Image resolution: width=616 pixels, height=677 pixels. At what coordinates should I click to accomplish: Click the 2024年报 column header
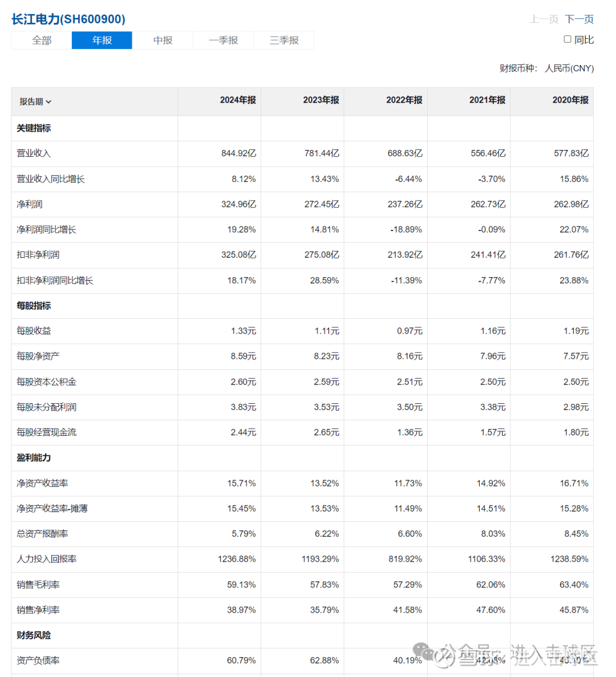click(238, 100)
